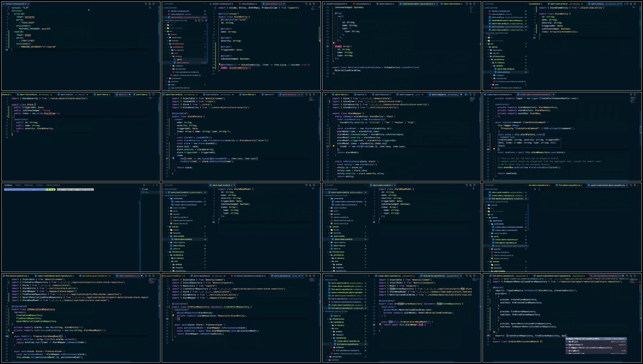Click unsaved dot on orm-persistence.module.ts 2, M tab

pyautogui.click(x=623, y=276)
